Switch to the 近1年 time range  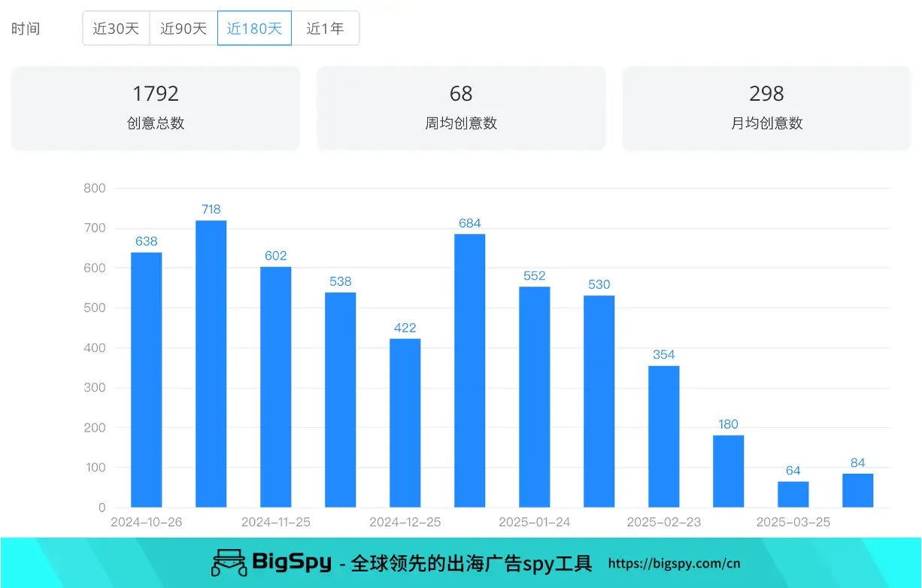click(325, 28)
